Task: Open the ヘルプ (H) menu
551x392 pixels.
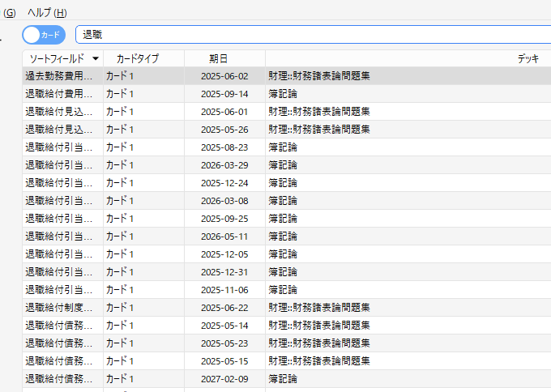Action: [x=47, y=13]
